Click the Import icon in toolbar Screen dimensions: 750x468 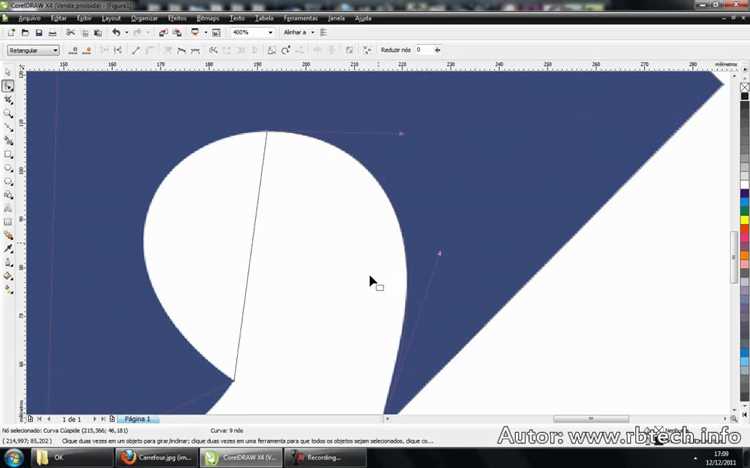(x=163, y=33)
